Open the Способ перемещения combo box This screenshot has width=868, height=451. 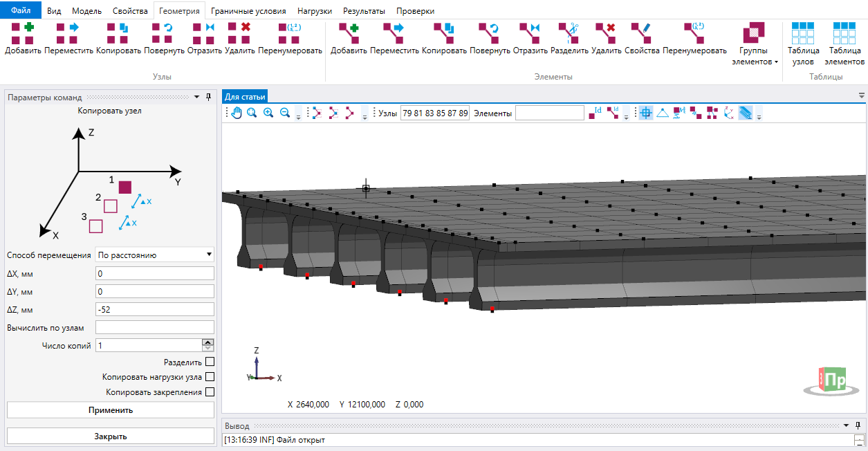155,255
